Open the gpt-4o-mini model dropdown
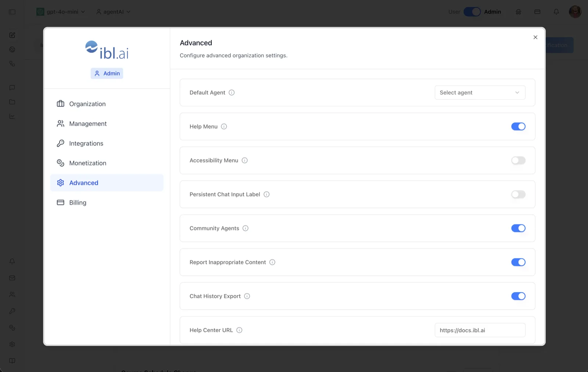The image size is (588, 372). 61,12
